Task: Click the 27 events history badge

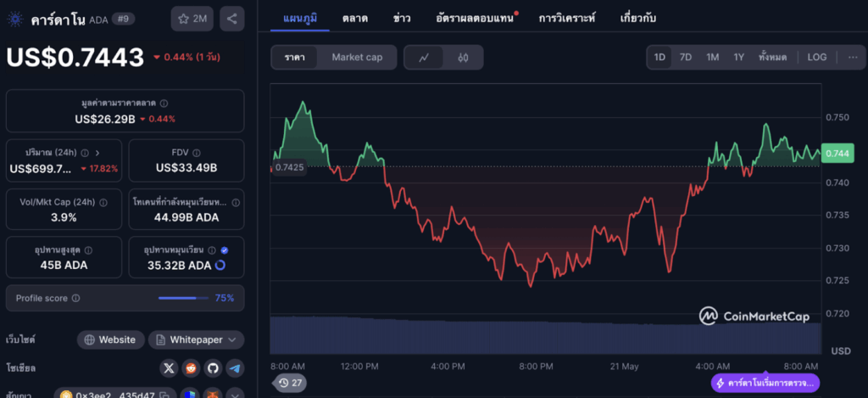Action: [x=291, y=383]
